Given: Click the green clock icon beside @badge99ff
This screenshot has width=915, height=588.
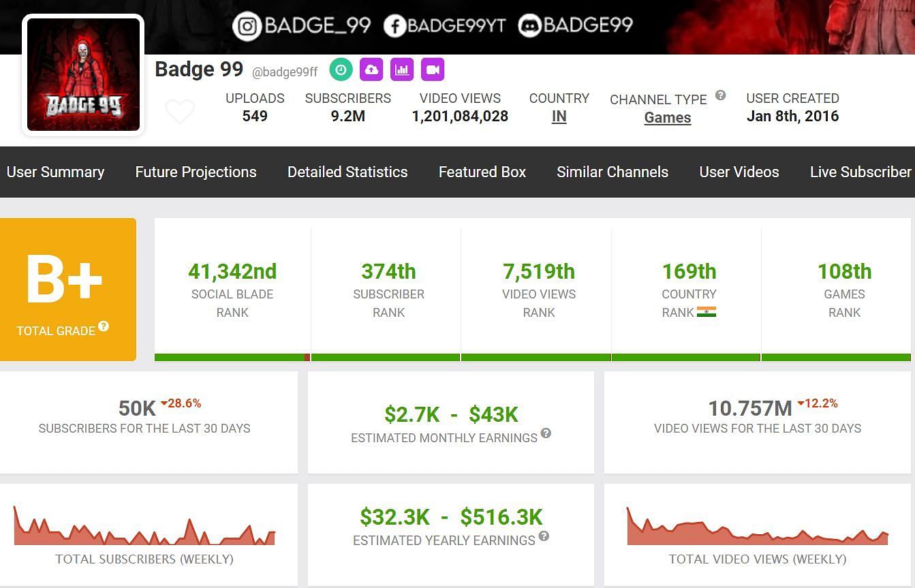Looking at the screenshot, I should pos(341,69).
